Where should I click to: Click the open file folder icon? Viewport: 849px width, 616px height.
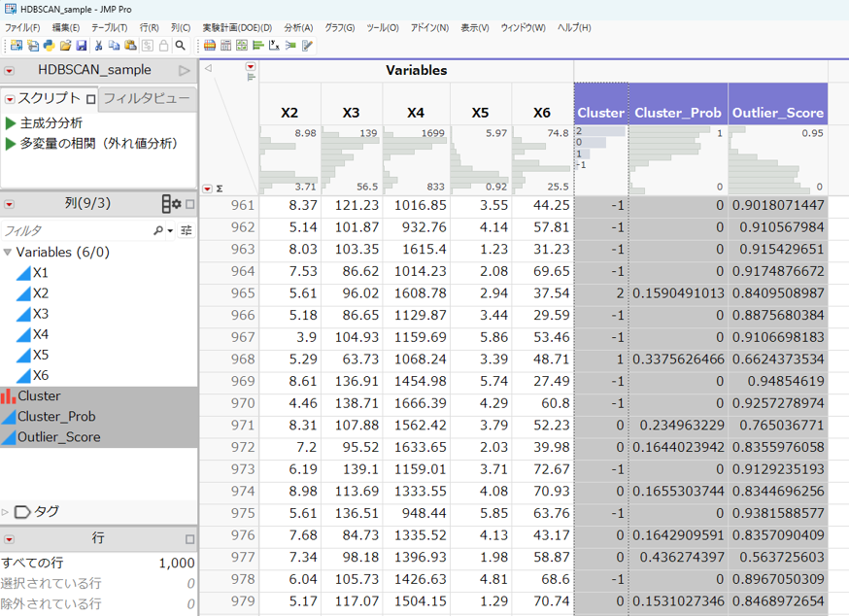pos(65,46)
